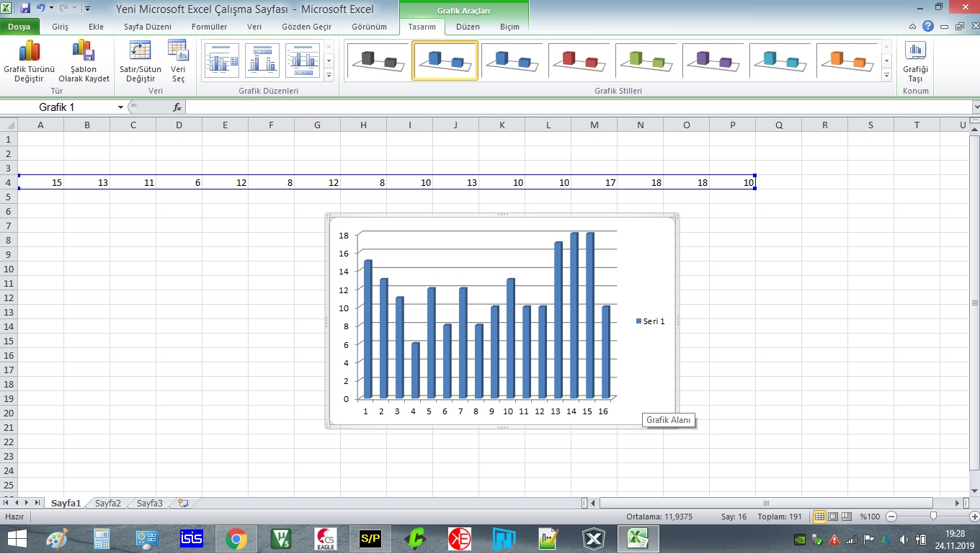This screenshot has height=554, width=980.
Task: Open the Düzen ribbon tab
Action: [x=468, y=27]
